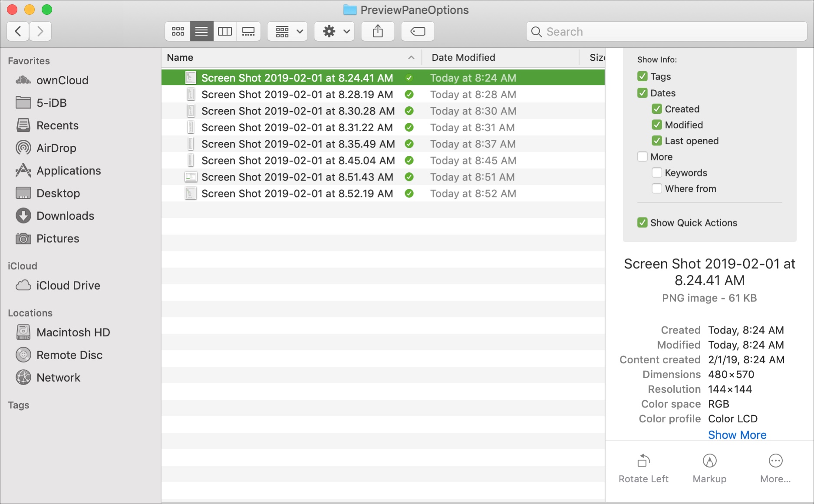Click the More… quick actions icon
Screen dimensions: 814x504
point(775,468)
